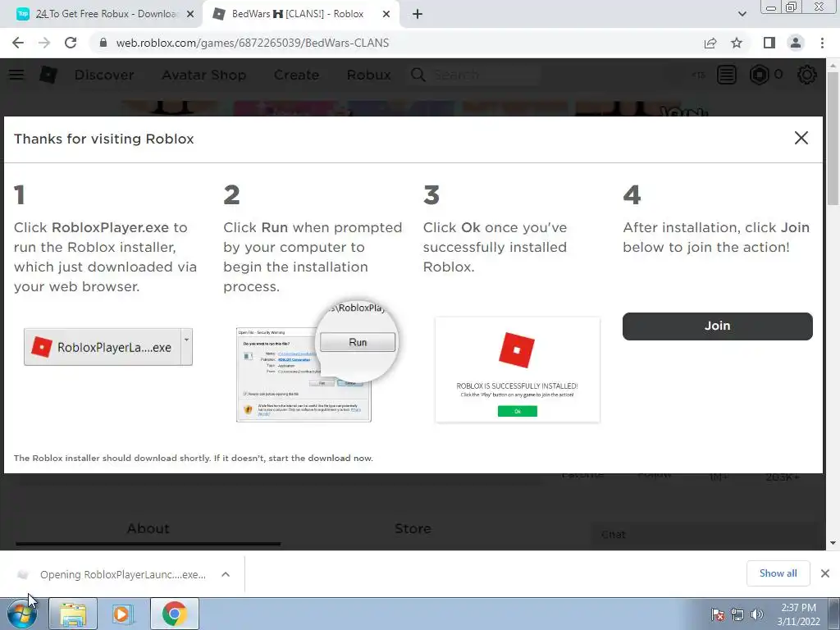Switch to the About tab
Screen dimensions: 840x630
[x=148, y=529]
